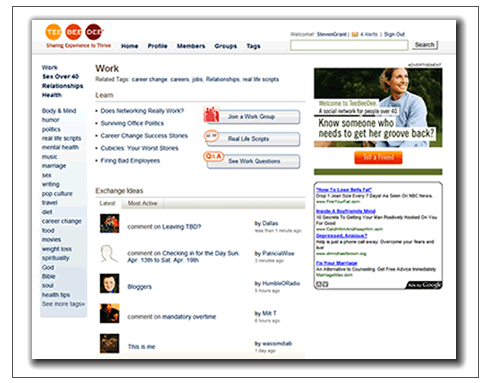This screenshot has width=488, height=383.
Task: Open Milt T's avatar thumbnail
Action: pos(109,313)
